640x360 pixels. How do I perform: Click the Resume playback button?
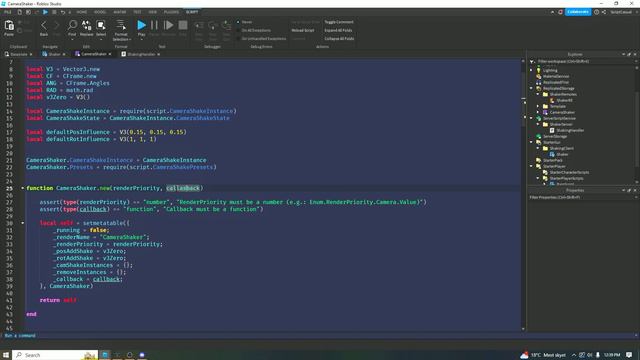(168, 25)
